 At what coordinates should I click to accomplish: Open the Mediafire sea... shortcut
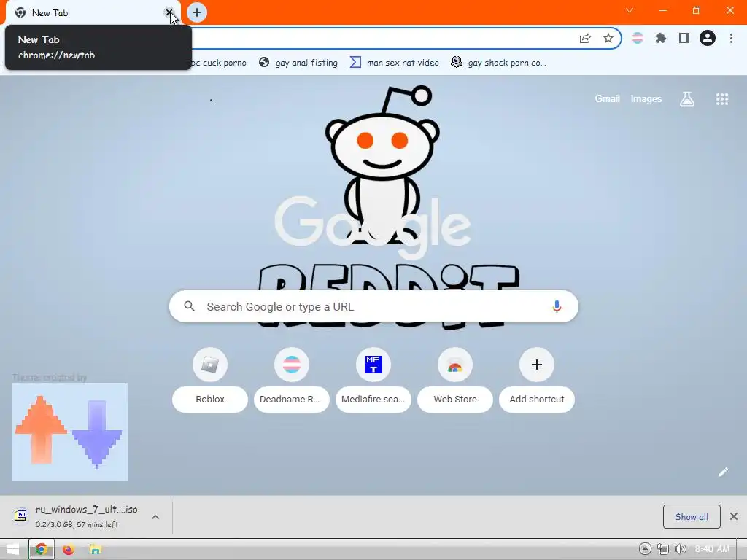pyautogui.click(x=373, y=380)
